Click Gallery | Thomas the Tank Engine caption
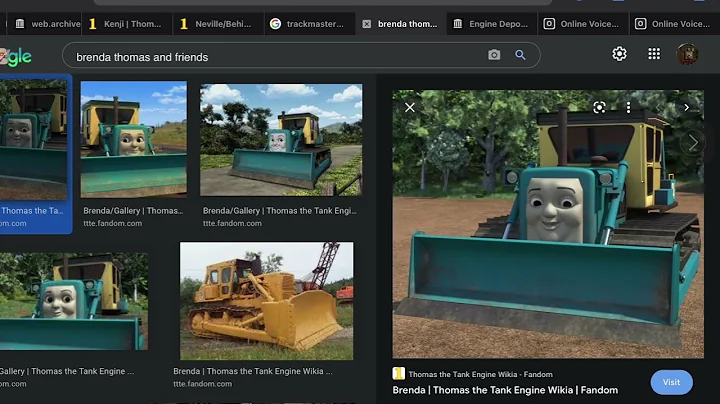Image resolution: width=720 pixels, height=404 pixels. pos(67,371)
